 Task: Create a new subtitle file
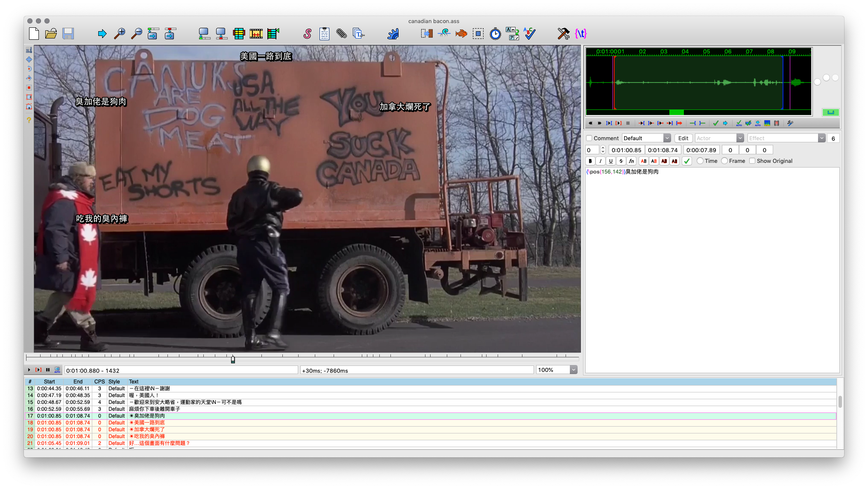[34, 33]
